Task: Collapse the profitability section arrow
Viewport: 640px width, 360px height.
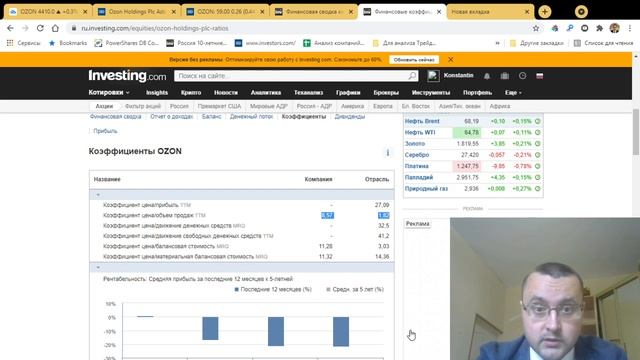Action: click(98, 268)
